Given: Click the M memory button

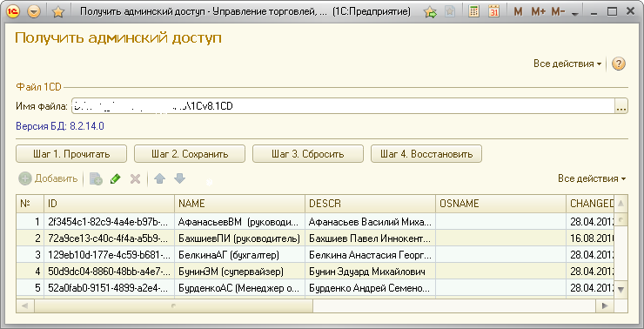Looking at the screenshot, I should [518, 12].
